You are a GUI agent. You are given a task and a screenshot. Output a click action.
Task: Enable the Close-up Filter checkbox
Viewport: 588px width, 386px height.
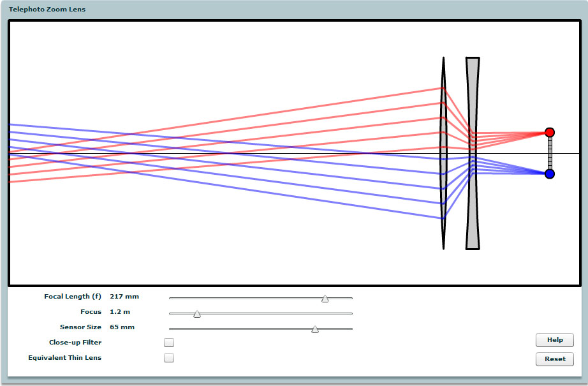click(x=169, y=343)
